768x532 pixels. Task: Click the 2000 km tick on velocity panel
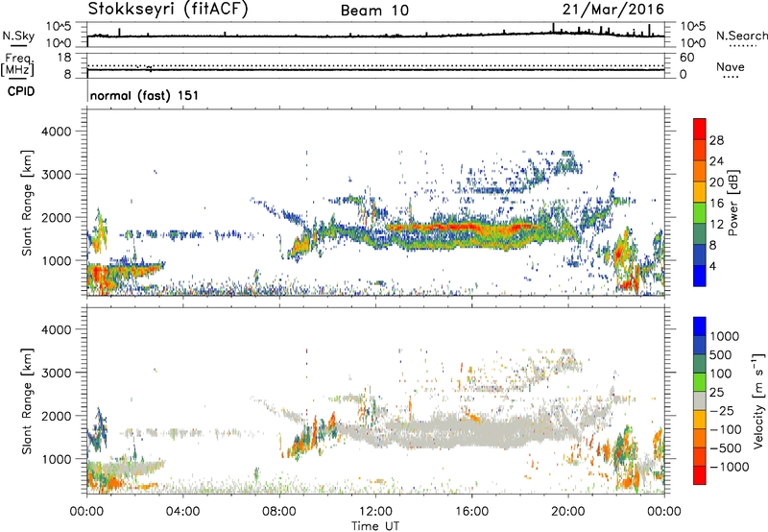57,416
